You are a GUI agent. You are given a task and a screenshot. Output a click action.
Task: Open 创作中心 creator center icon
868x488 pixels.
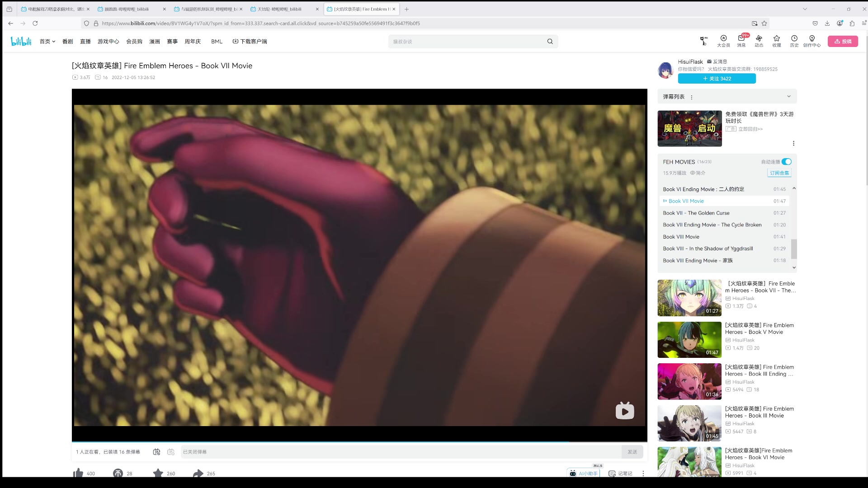[812, 41]
